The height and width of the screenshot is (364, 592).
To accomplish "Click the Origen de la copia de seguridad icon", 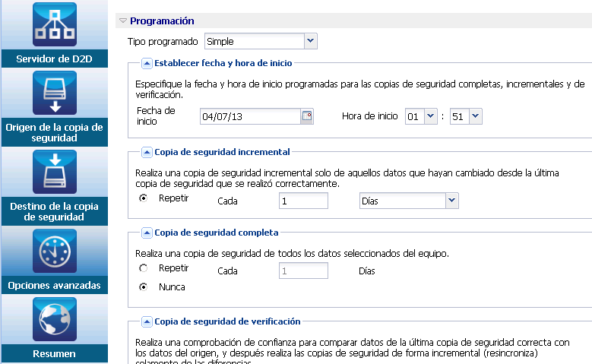I will click(55, 93).
